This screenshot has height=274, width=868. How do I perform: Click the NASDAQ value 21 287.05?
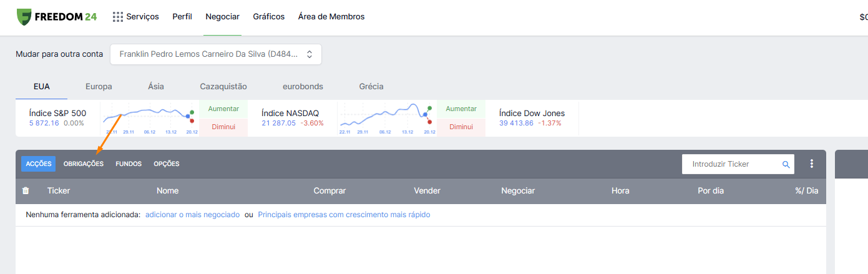(x=279, y=123)
